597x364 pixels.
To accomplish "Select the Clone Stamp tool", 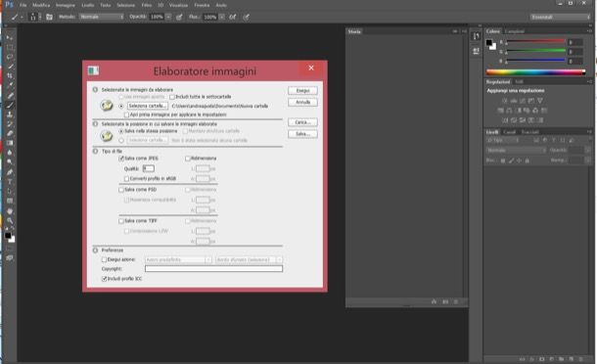I will point(10,114).
